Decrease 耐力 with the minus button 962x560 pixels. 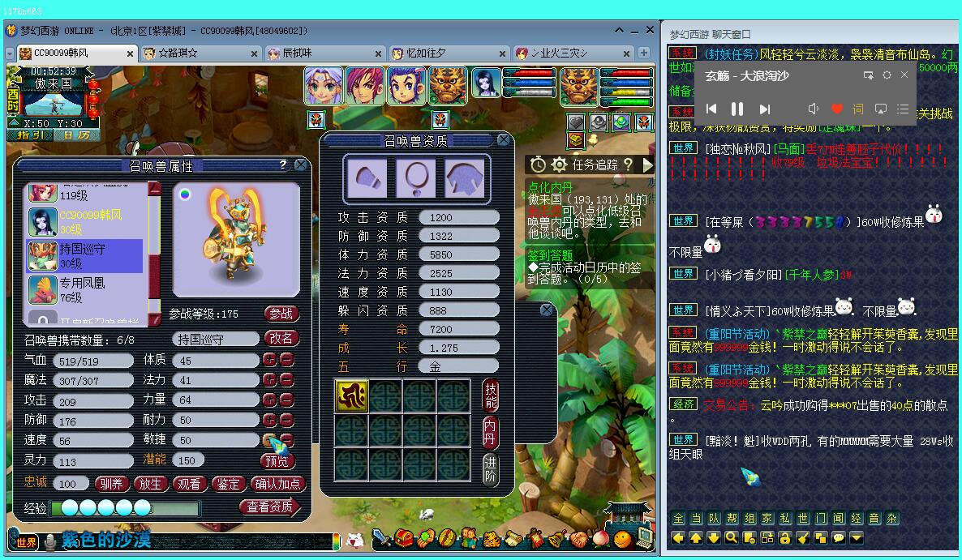pos(286,420)
